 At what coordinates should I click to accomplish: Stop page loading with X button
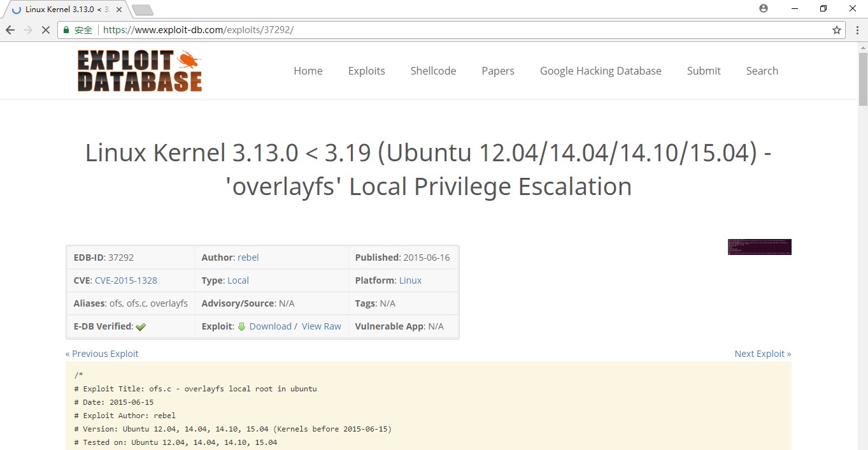pyautogui.click(x=46, y=30)
